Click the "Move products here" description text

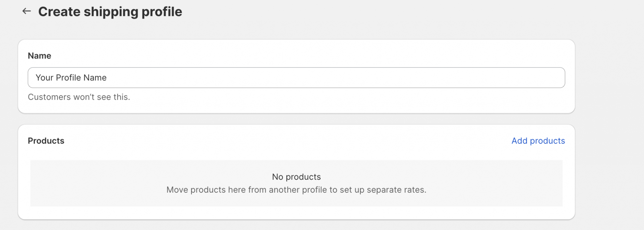tap(296, 190)
